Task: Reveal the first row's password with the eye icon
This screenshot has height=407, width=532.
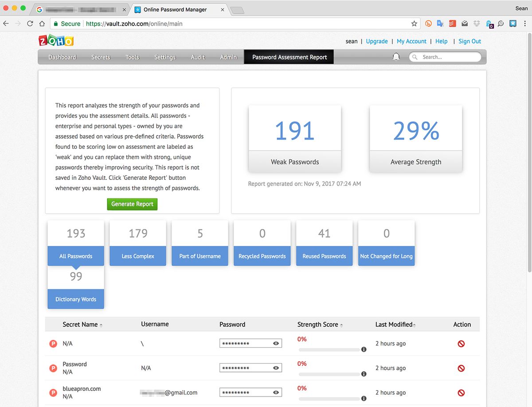Action: point(276,343)
